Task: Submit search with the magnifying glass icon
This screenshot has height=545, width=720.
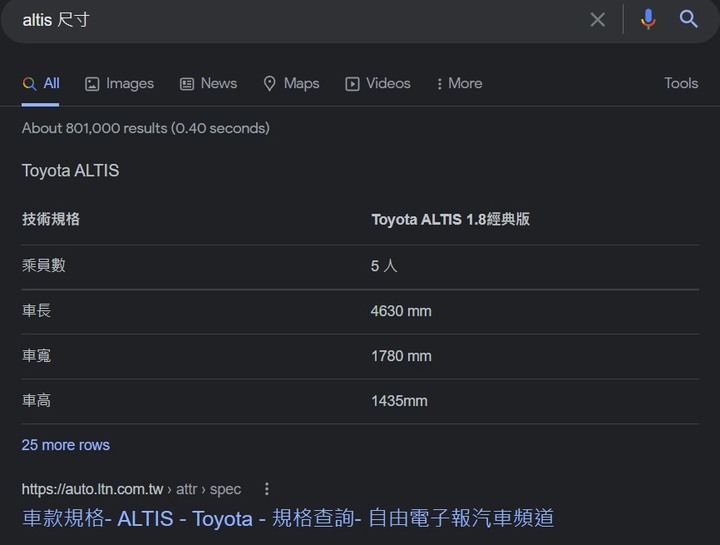Action: [688, 19]
